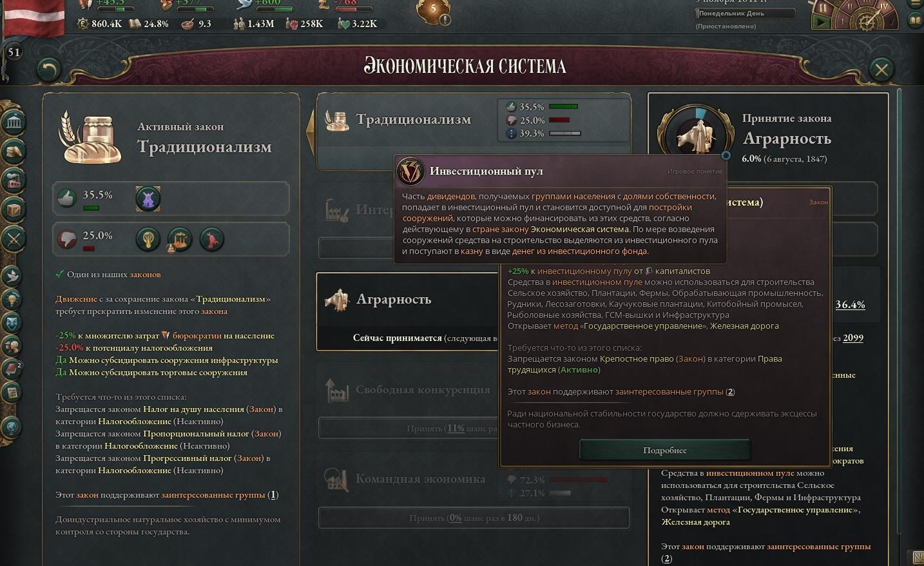Set game speed to I on the dial
Screen dimensions: 924x566
point(842,21)
